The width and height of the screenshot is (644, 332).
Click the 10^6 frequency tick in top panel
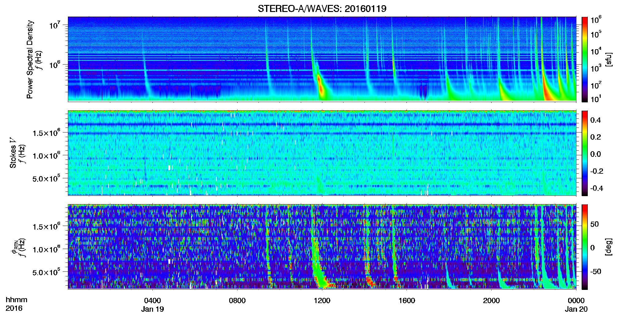[55, 65]
